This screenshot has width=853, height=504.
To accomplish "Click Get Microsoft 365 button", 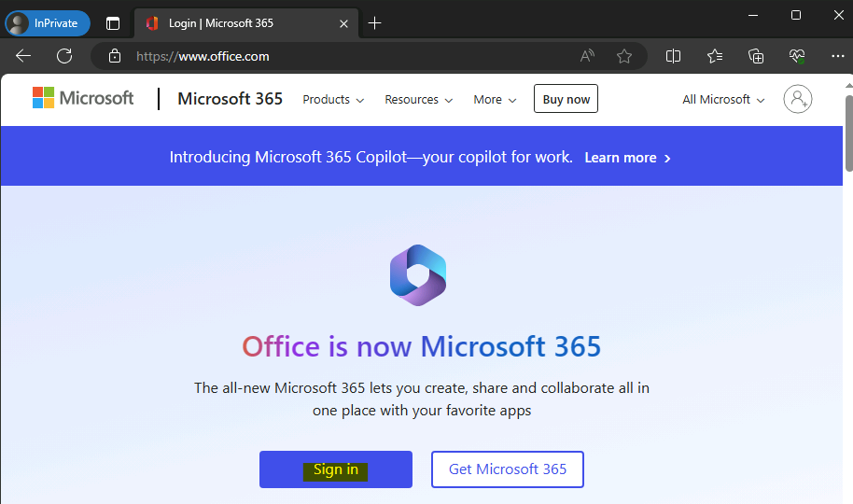I will [508, 469].
